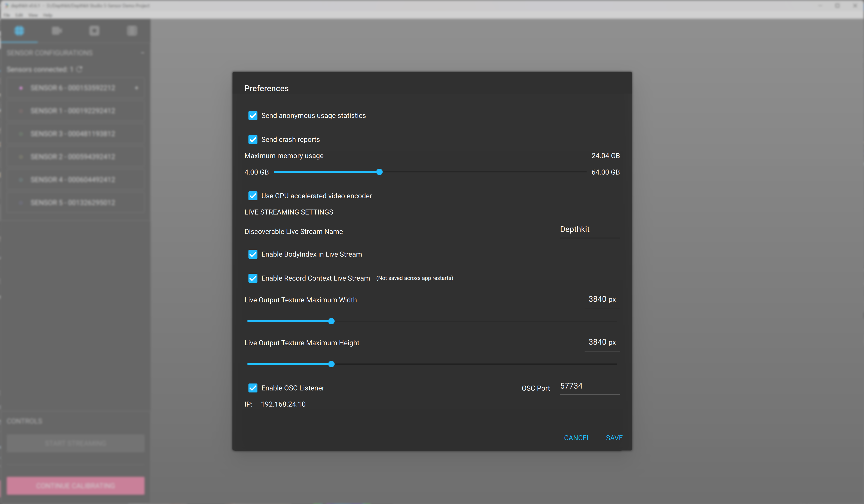Toggle the Enable OSC Listener checkbox
Viewport: 864px width, 504px height.
click(253, 388)
